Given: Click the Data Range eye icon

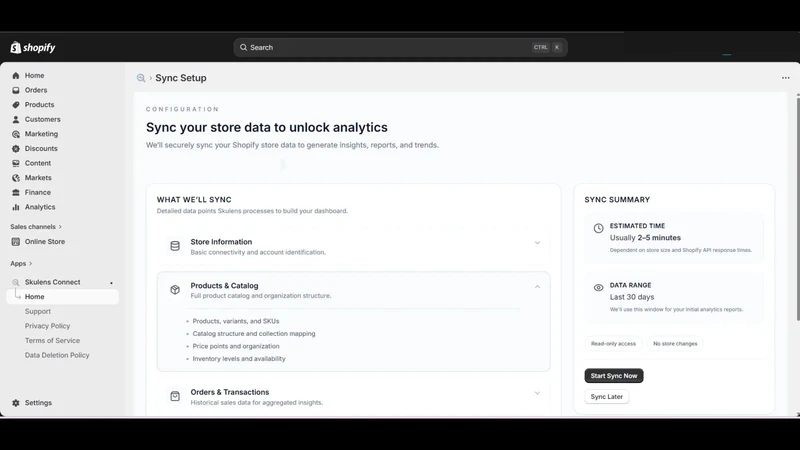Looking at the screenshot, I should [598, 288].
